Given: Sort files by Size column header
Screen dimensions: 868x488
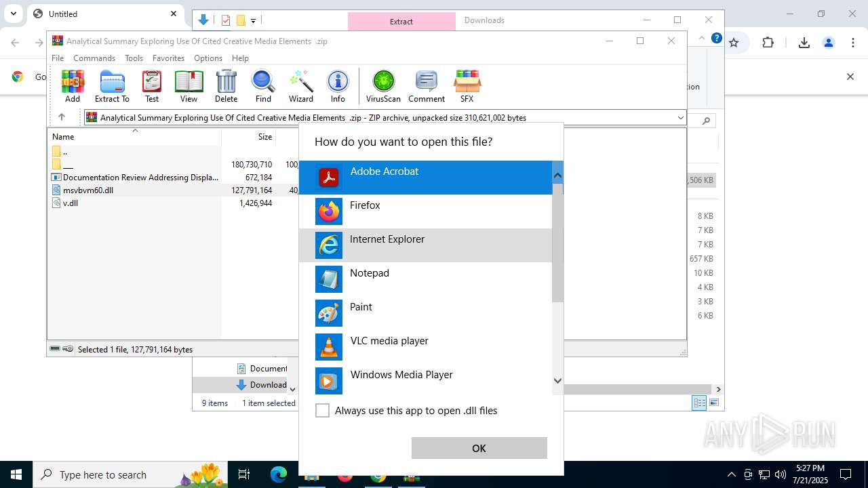Looking at the screenshot, I should click(x=249, y=137).
